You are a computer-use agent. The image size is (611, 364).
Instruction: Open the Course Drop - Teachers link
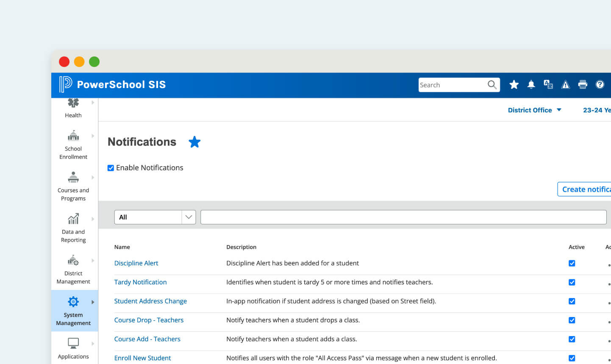[149, 320]
